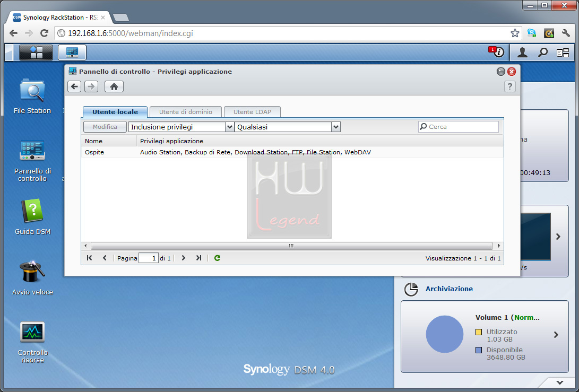This screenshot has width=579, height=392.
Task: Click the DSM search magnifier icon
Action: 542,53
